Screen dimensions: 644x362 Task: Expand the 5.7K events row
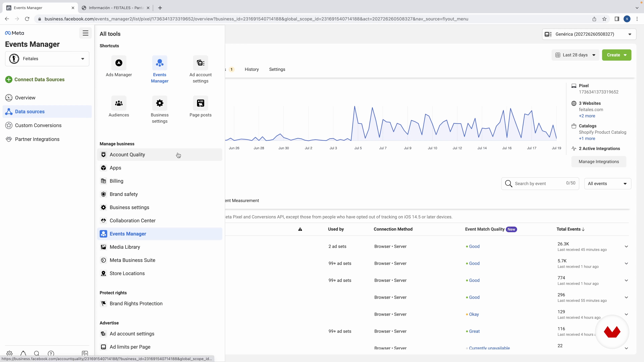[x=626, y=264]
